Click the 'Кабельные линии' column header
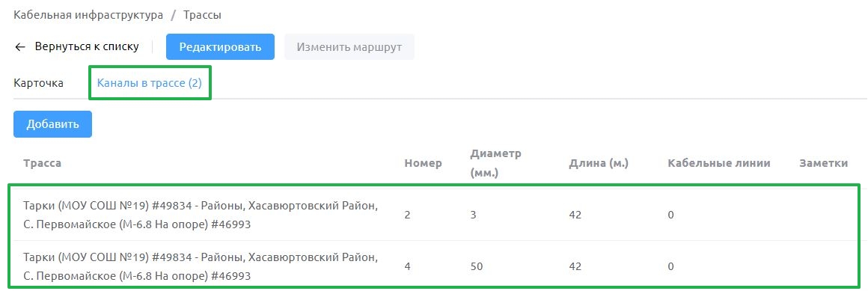 tap(719, 163)
